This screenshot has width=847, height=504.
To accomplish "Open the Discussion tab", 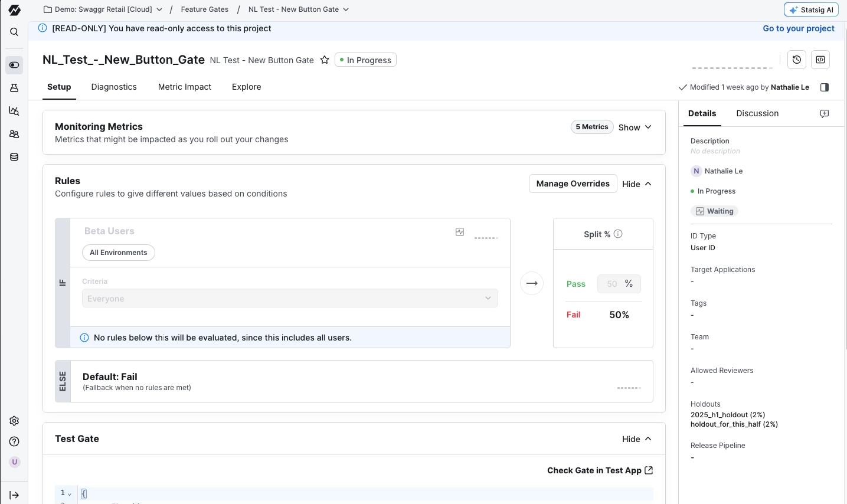I will click(757, 113).
